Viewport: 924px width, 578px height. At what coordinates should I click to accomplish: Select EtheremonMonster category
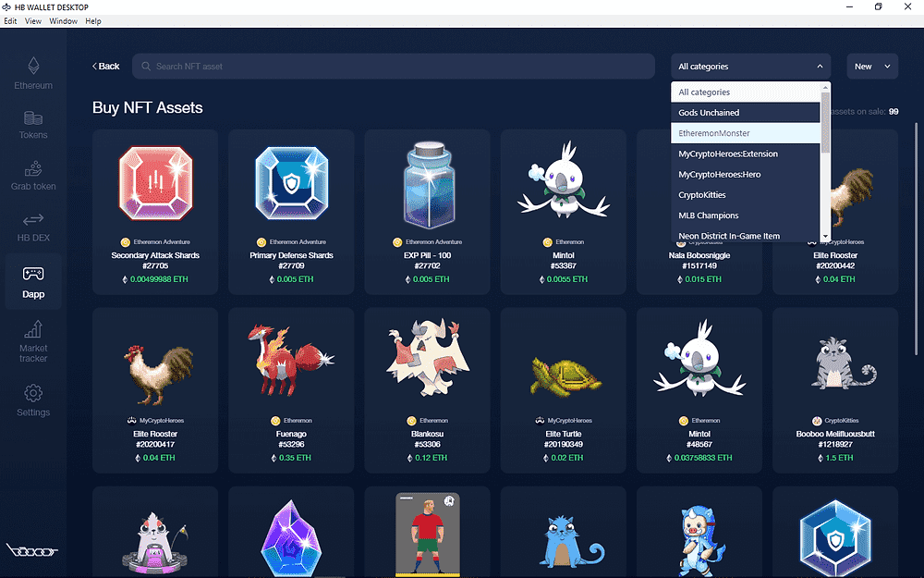click(x=745, y=133)
